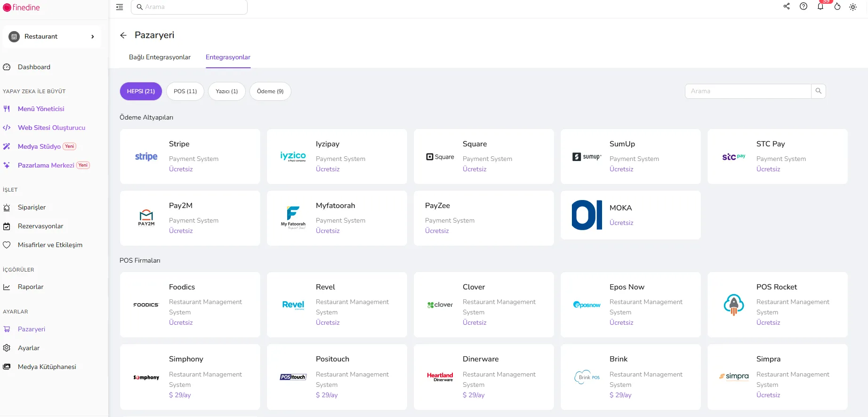
Task: Filter by Ödeme (9)
Action: (x=270, y=91)
